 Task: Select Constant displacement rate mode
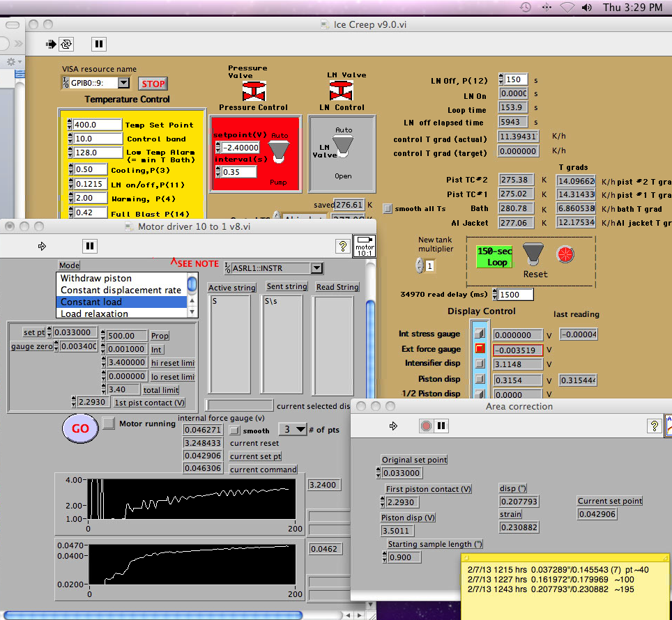121,290
